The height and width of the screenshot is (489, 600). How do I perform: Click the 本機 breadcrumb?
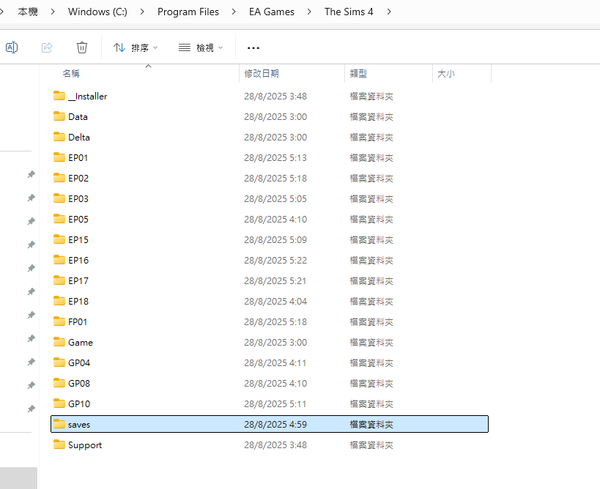point(28,12)
